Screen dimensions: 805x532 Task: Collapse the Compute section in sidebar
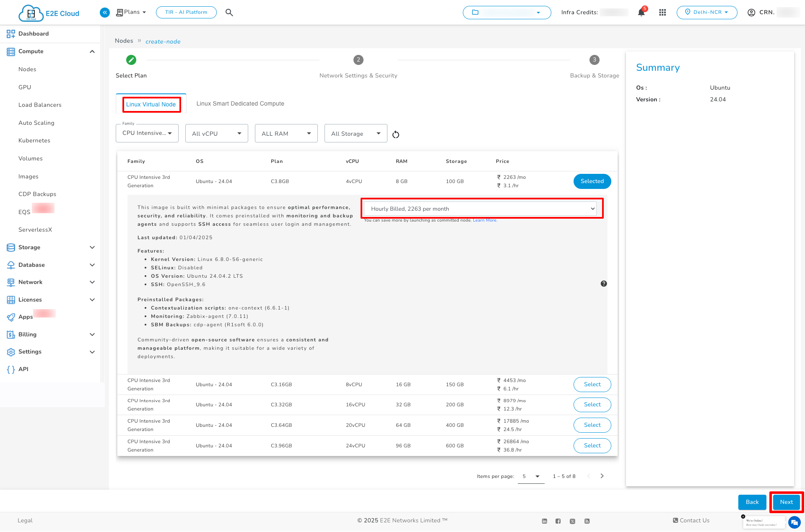[92, 51]
